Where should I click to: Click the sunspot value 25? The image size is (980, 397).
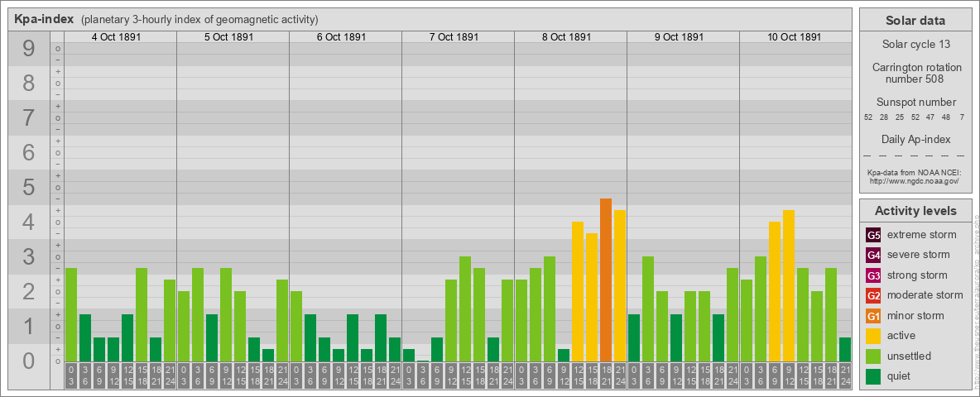tap(900, 117)
